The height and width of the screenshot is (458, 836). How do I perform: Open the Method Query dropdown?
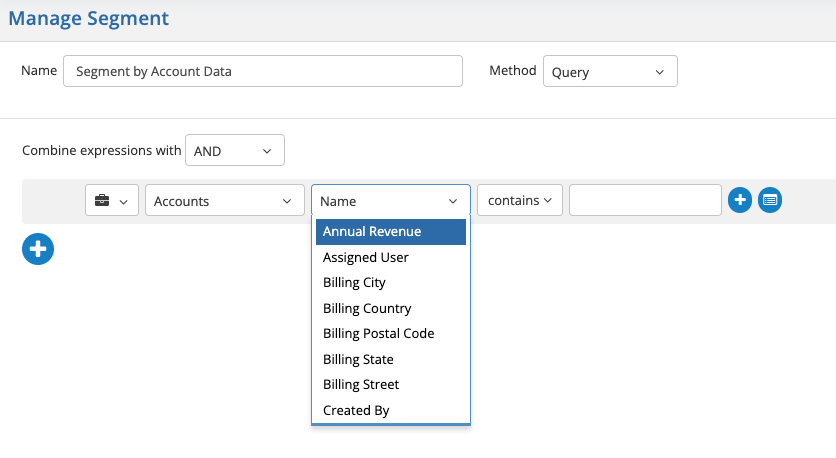[610, 71]
